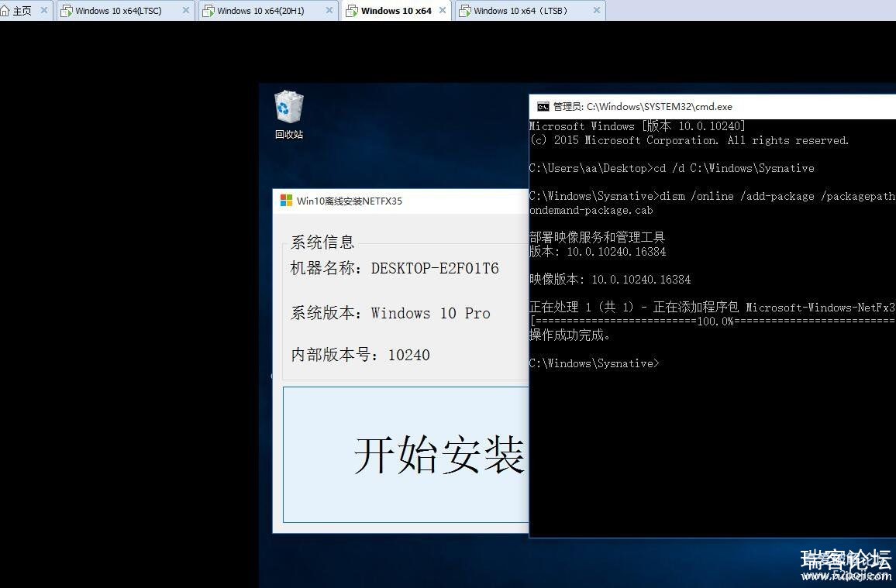Click the Win10离线安装NETFX35 window logo icon
Screen dimensions: 896x588
pyautogui.click(x=286, y=201)
